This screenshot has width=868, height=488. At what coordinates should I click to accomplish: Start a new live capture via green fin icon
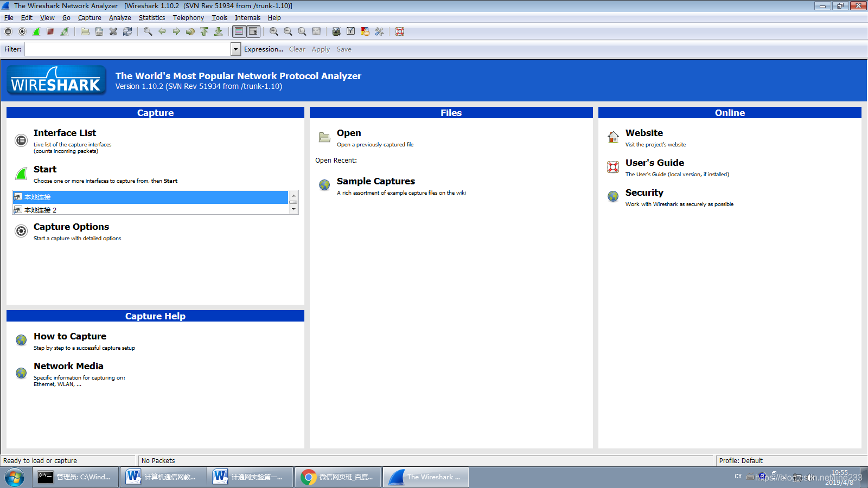tap(36, 31)
